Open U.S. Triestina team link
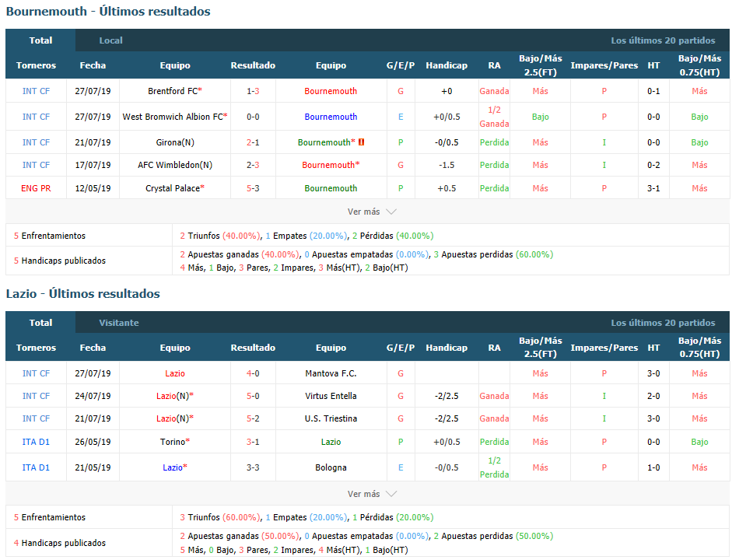The width and height of the screenshot is (732, 560). [x=331, y=418]
